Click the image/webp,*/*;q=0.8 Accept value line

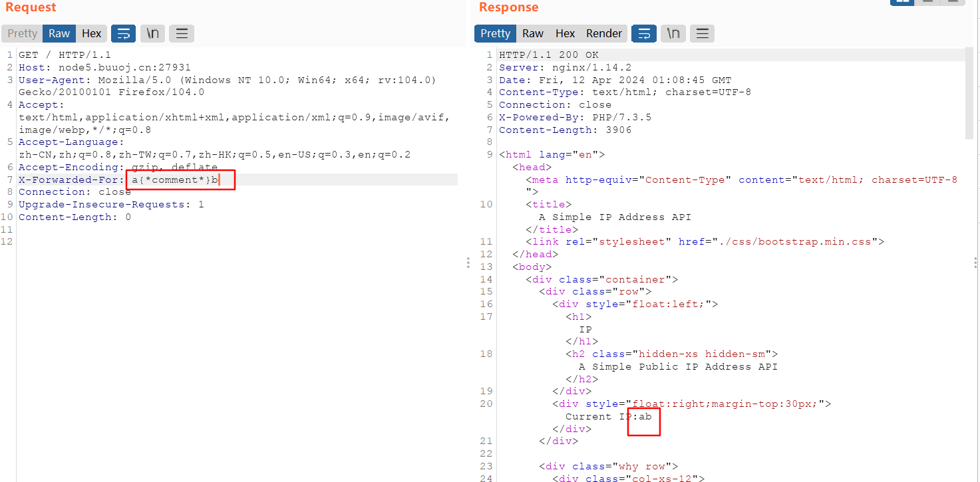tap(84, 130)
